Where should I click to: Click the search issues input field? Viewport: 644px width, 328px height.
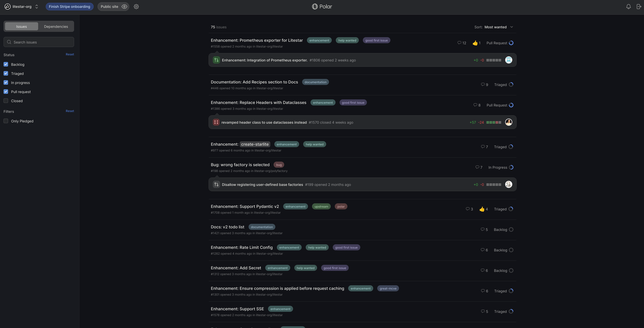tap(39, 42)
